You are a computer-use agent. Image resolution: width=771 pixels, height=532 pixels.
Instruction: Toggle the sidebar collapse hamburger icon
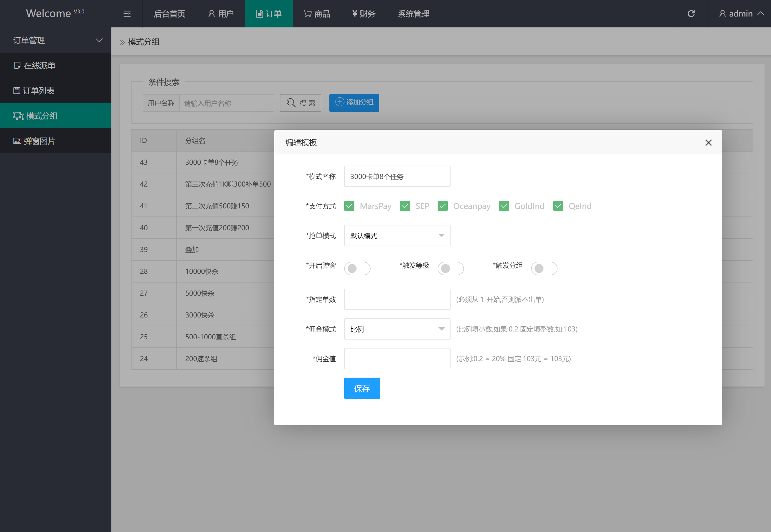[x=127, y=14]
